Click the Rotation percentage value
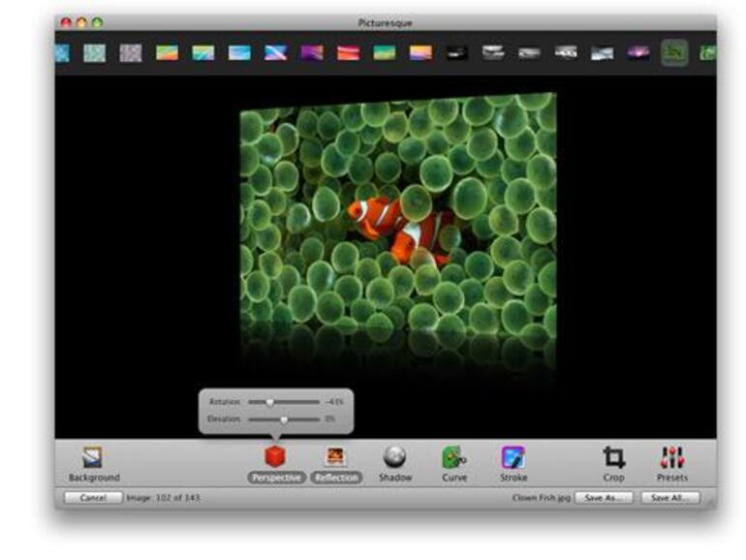 click(x=334, y=402)
